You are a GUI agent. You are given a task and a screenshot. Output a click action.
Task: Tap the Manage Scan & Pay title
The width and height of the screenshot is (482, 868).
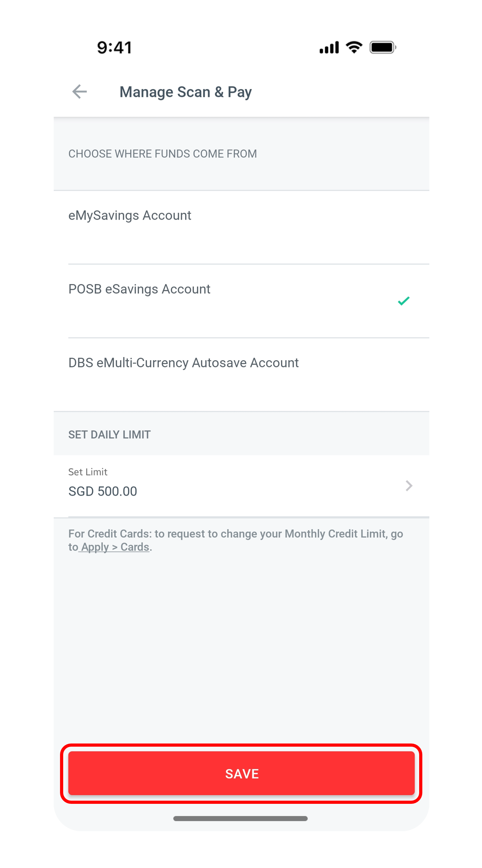(185, 92)
